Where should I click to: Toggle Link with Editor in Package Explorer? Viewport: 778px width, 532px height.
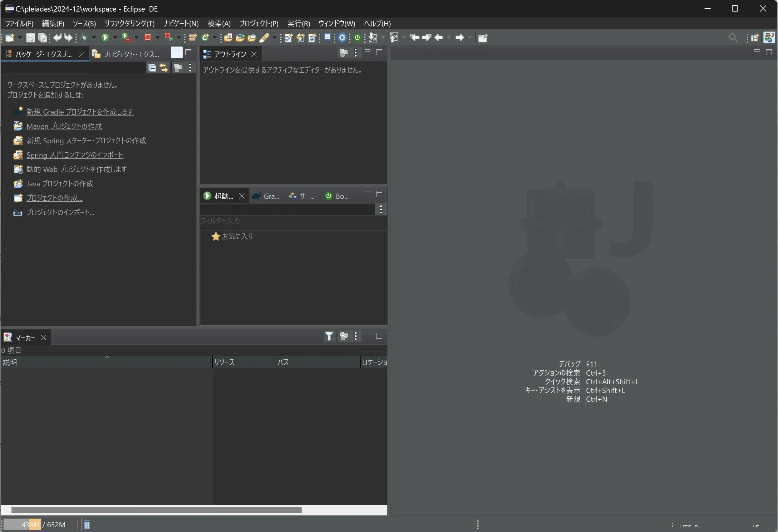(164, 68)
